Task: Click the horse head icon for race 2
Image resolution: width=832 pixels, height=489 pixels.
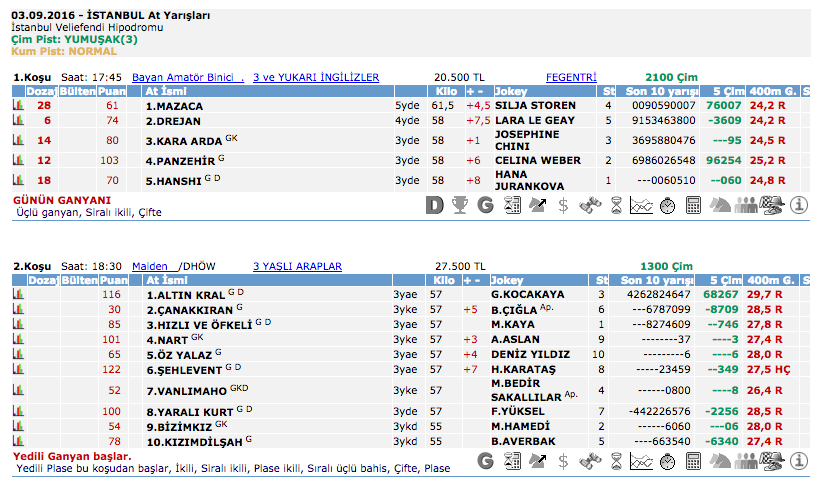Action: 720,461
